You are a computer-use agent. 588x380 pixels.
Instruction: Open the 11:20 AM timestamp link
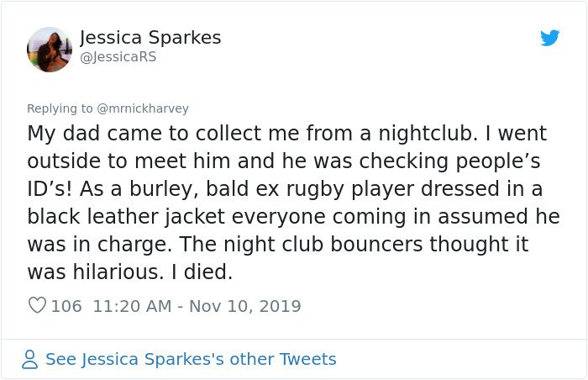[132, 306]
